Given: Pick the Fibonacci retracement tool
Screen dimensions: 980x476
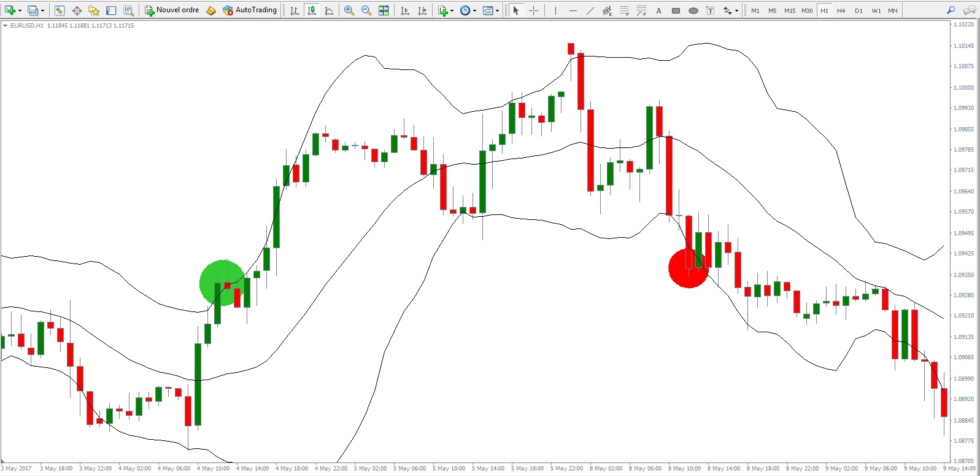Looking at the screenshot, I should [624, 10].
